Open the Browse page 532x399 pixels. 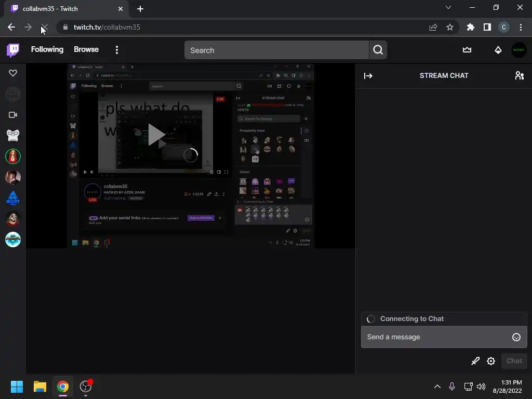pyautogui.click(x=86, y=49)
